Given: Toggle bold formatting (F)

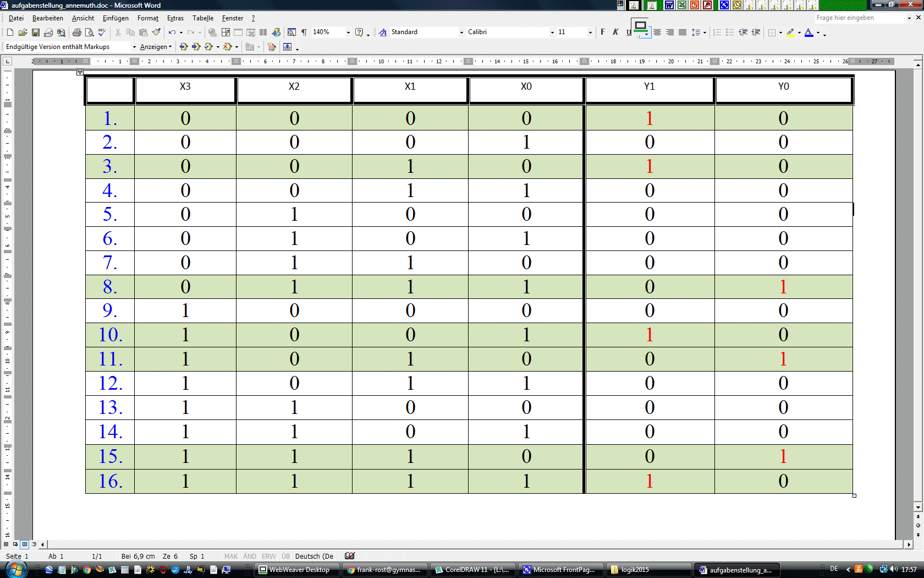Looking at the screenshot, I should pos(603,32).
